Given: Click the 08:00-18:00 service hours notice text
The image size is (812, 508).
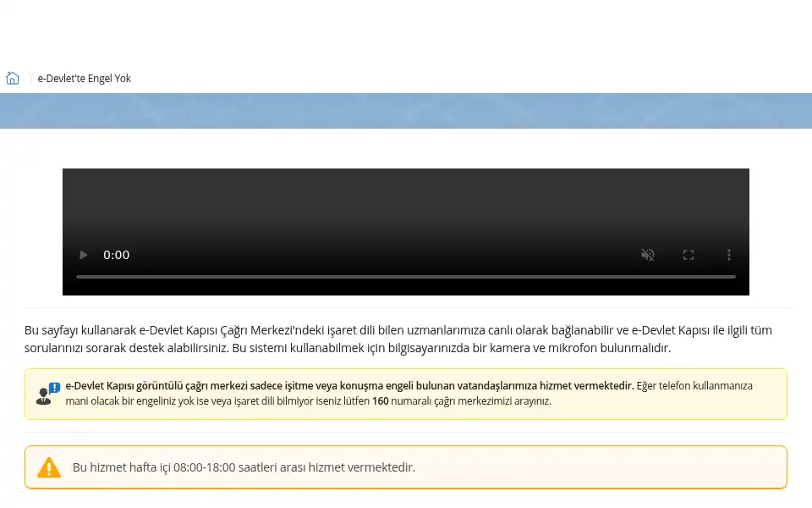Looking at the screenshot, I should 244,467.
